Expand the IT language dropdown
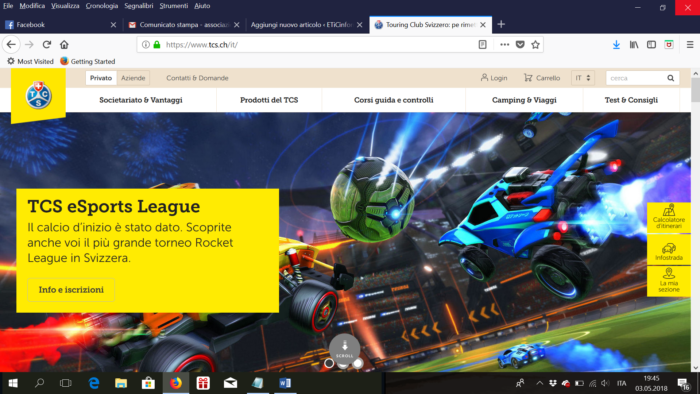The image size is (700, 394). point(583,78)
